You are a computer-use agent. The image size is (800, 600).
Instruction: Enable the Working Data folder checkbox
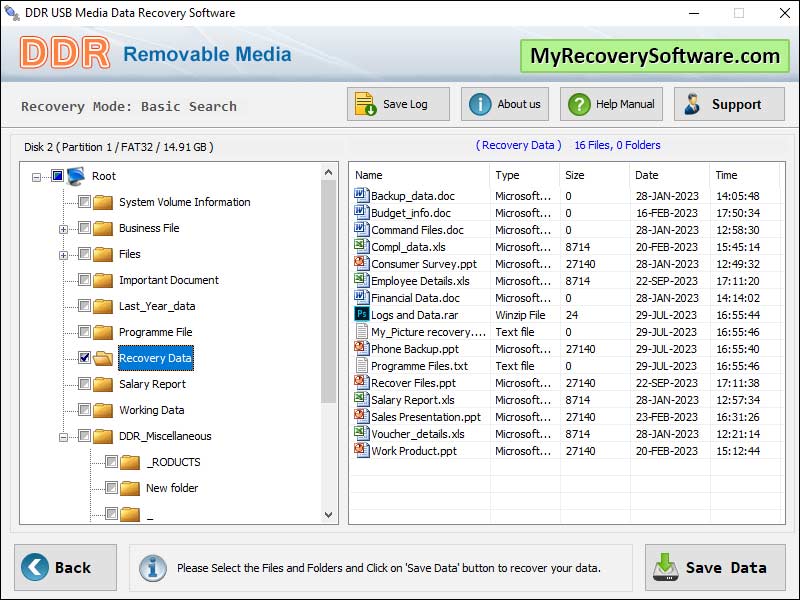[83, 410]
